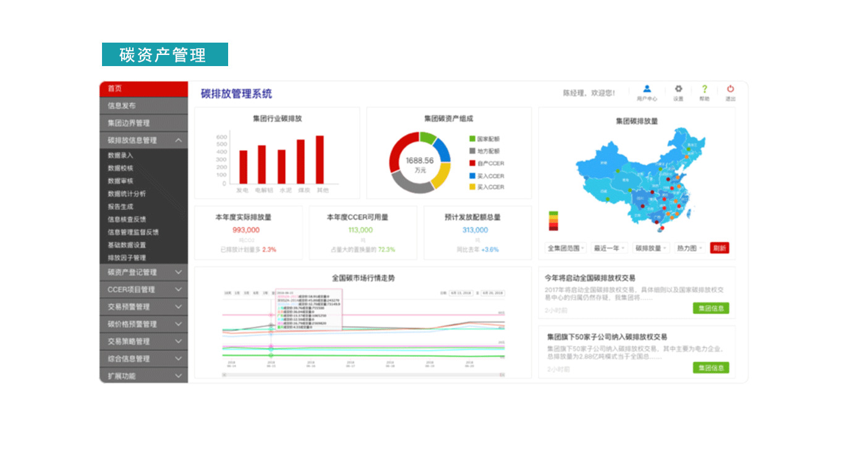Select 首页 in the sidebar
Screen dimensions: 868x462
(143, 89)
